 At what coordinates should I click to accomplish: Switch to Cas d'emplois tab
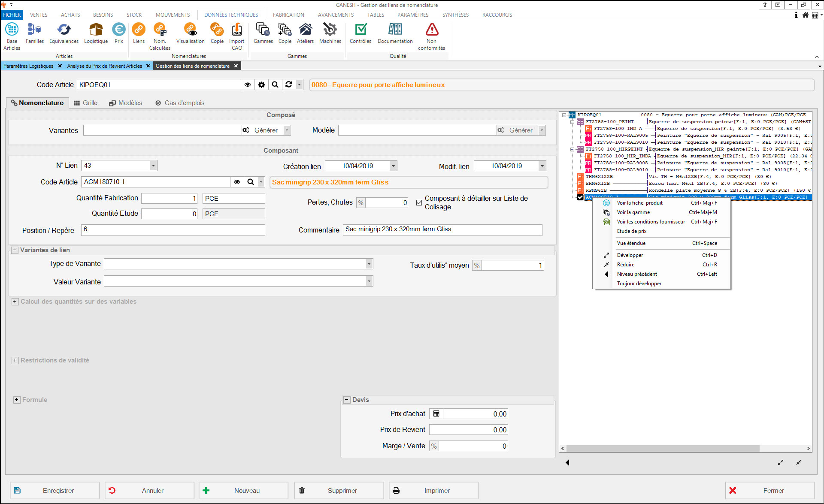coord(180,103)
